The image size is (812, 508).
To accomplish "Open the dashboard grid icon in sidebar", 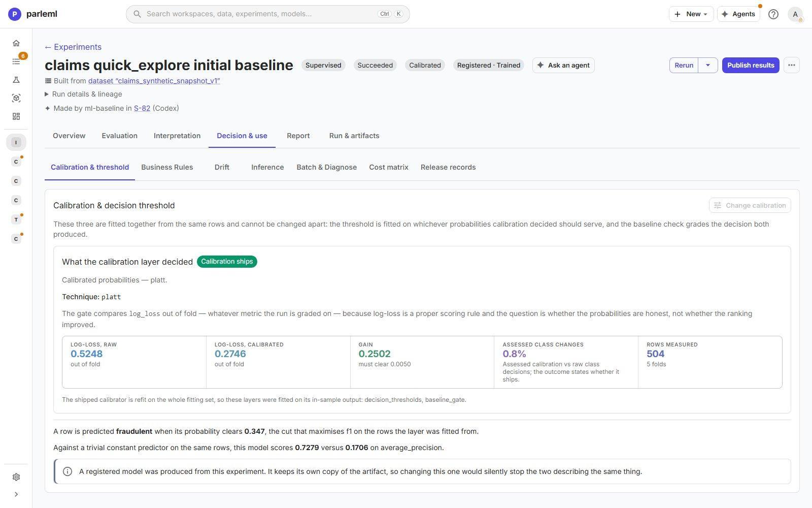I will [x=16, y=116].
